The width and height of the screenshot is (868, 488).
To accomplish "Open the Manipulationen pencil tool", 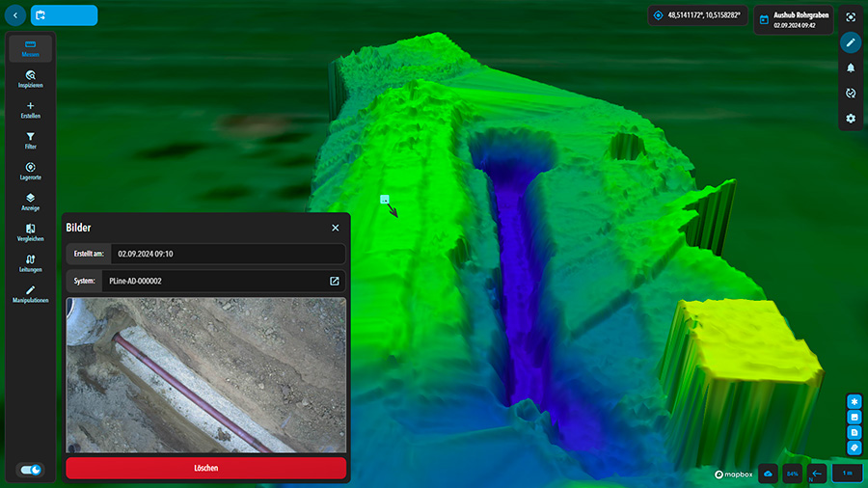I will pos(30,293).
